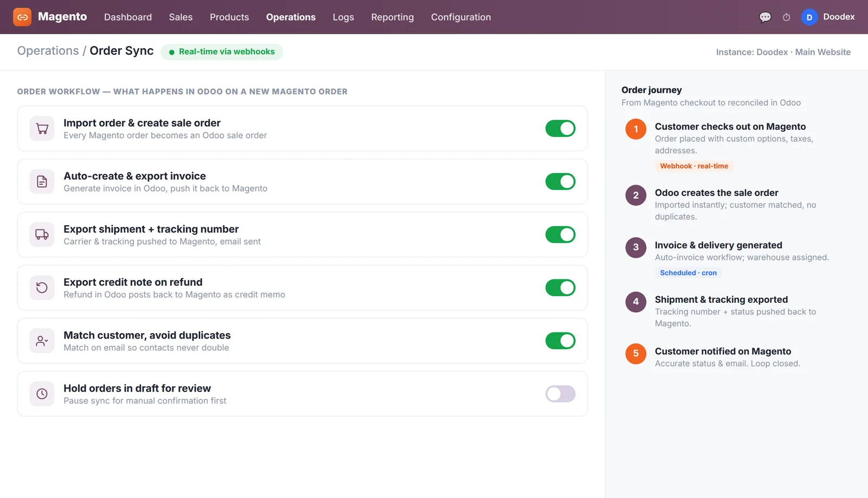Click the Magento brand name

click(62, 17)
